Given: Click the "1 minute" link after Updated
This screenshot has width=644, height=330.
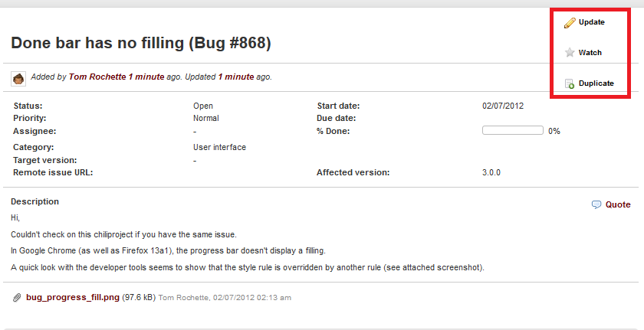Looking at the screenshot, I should (x=236, y=77).
